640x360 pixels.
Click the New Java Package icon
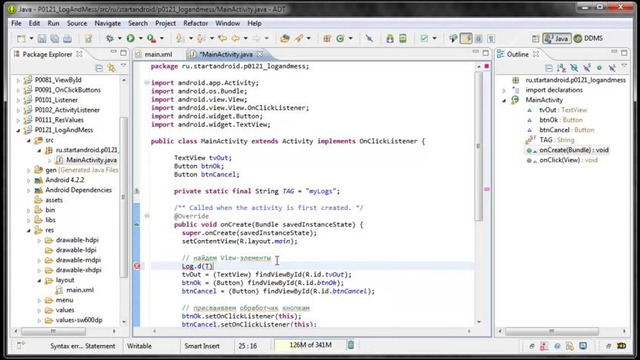[327, 38]
